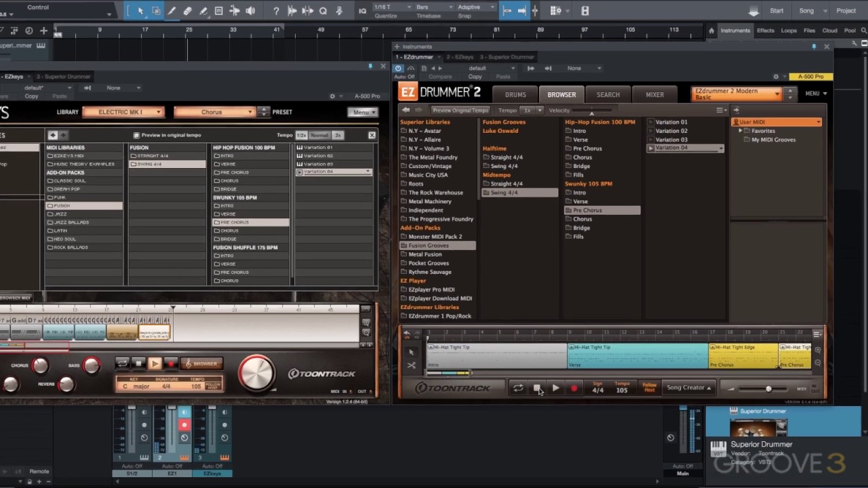Toggle Preview Original Tempo in EZdrummer

tap(460, 110)
